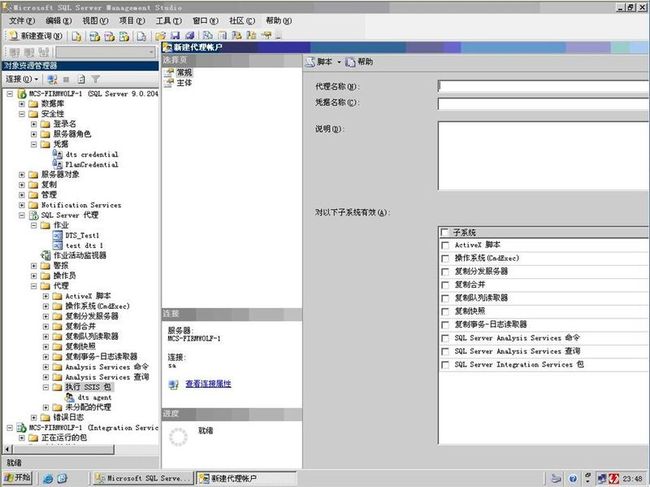Click the 开始 Start button
Image resolution: width=650 pixels, height=487 pixels.
(17, 478)
